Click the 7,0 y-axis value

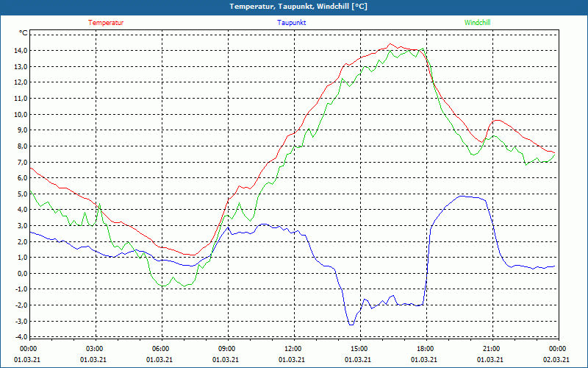(22, 162)
